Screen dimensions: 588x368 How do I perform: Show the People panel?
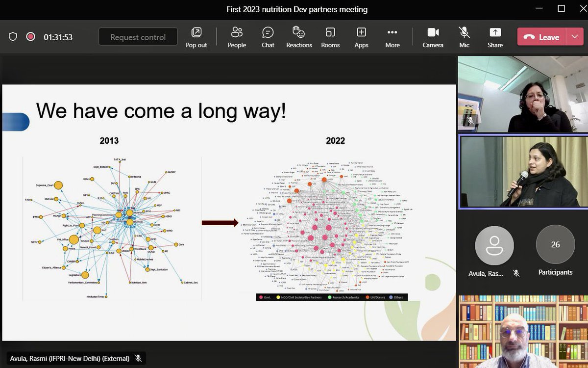237,37
